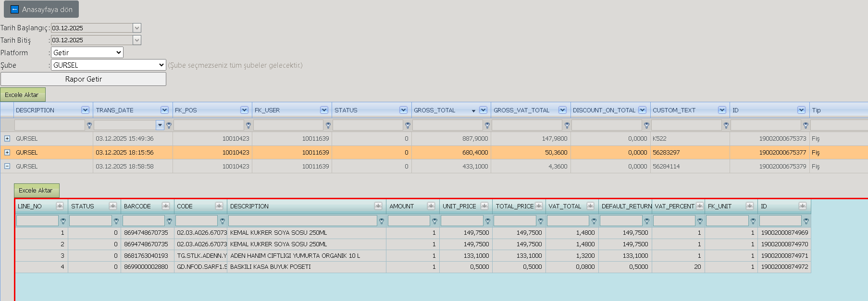This screenshot has height=301, width=868.
Task: Click the FK_POS filter input field
Action: pyautogui.click(x=209, y=125)
